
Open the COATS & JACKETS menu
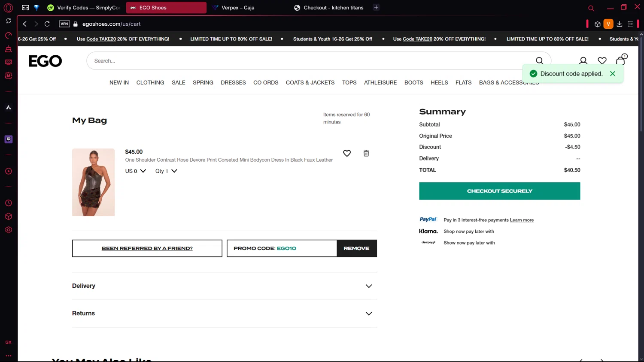[x=310, y=83]
